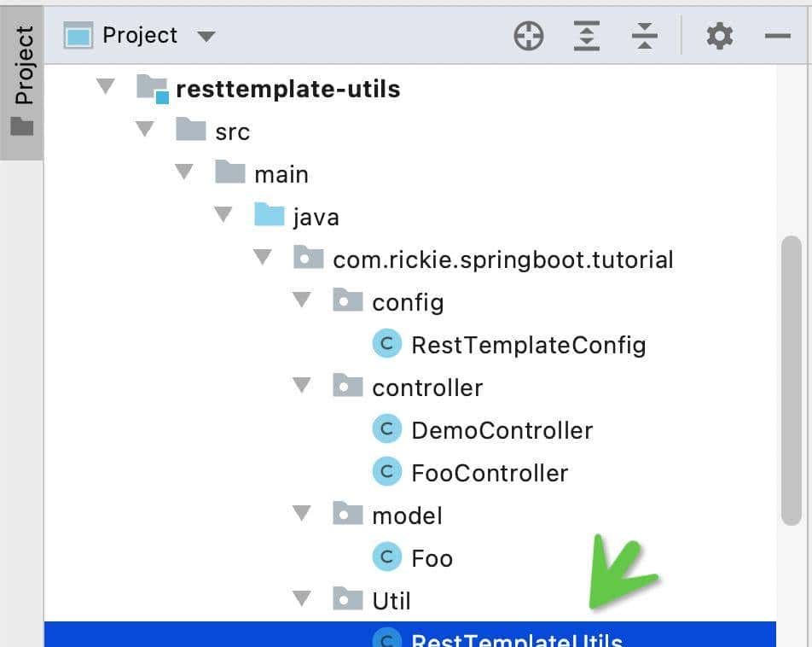Collapse the config package
Screen dimensions: 812x647
301,300
